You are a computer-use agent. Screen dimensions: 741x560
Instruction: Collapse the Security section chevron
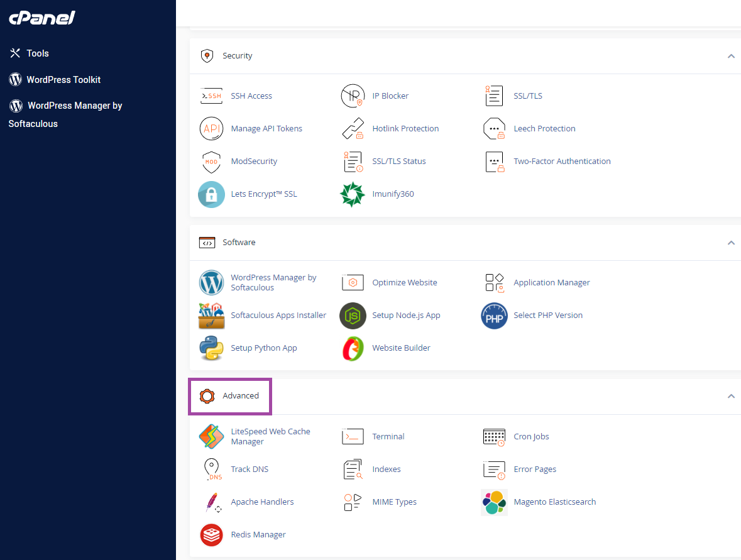(x=731, y=56)
